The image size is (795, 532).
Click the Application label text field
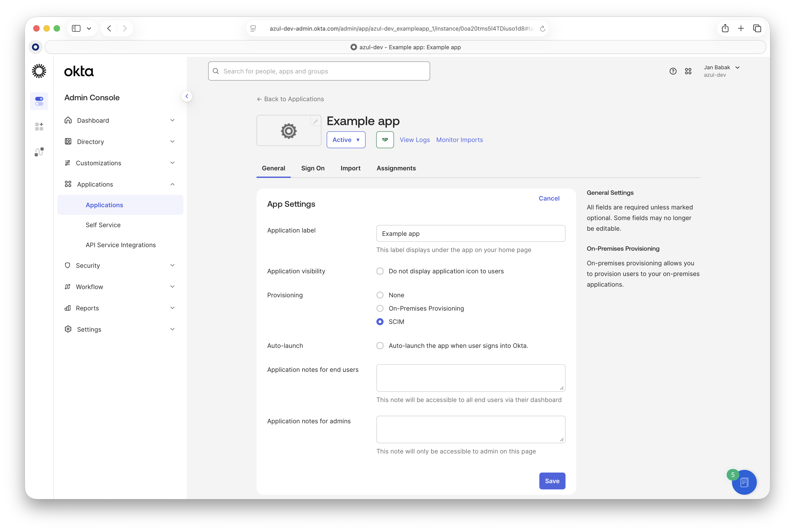pos(471,233)
